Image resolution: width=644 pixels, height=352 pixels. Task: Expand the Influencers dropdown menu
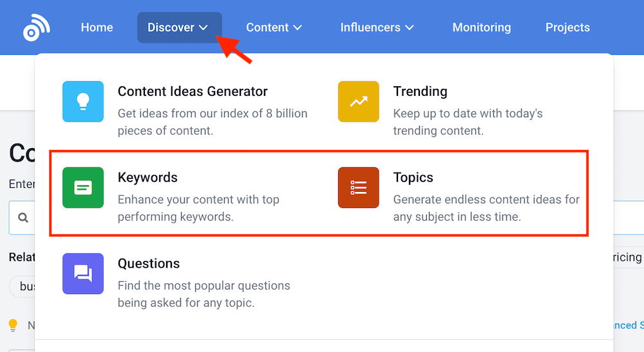(x=377, y=28)
